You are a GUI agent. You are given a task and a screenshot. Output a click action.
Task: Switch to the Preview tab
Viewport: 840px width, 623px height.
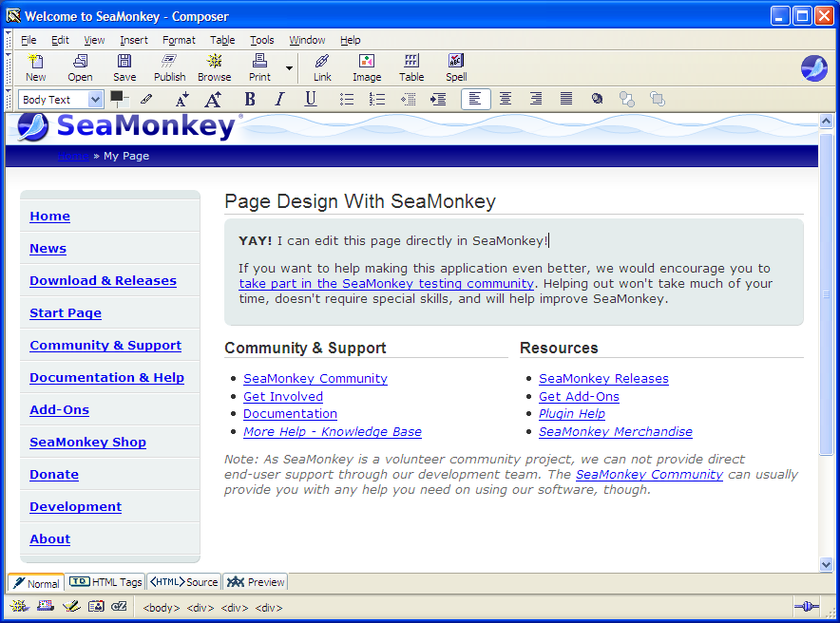[x=256, y=582]
